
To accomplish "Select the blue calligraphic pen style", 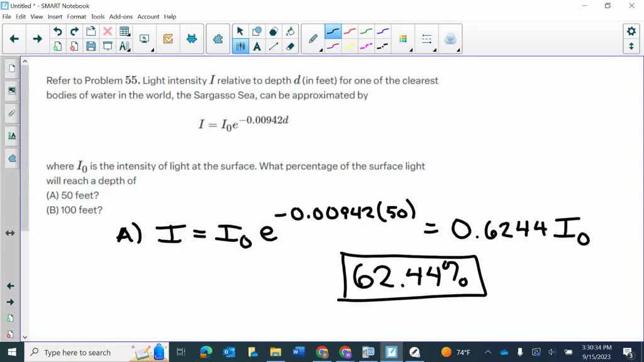I will (x=382, y=31).
